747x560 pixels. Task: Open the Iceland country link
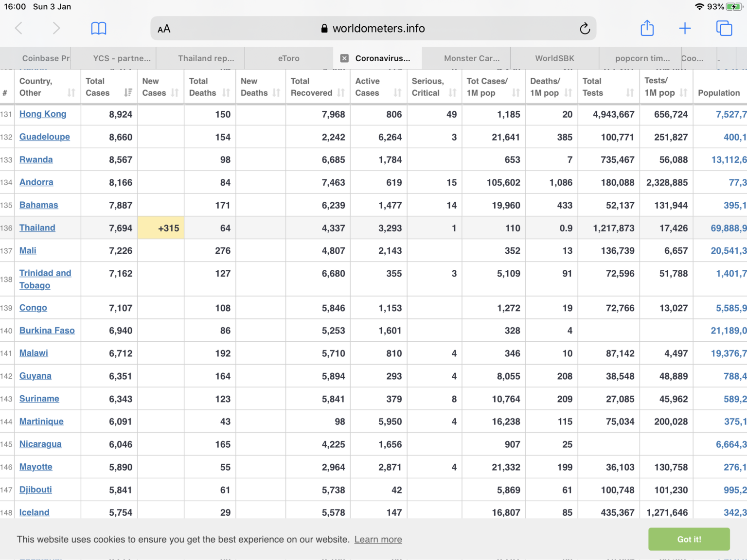(x=35, y=512)
